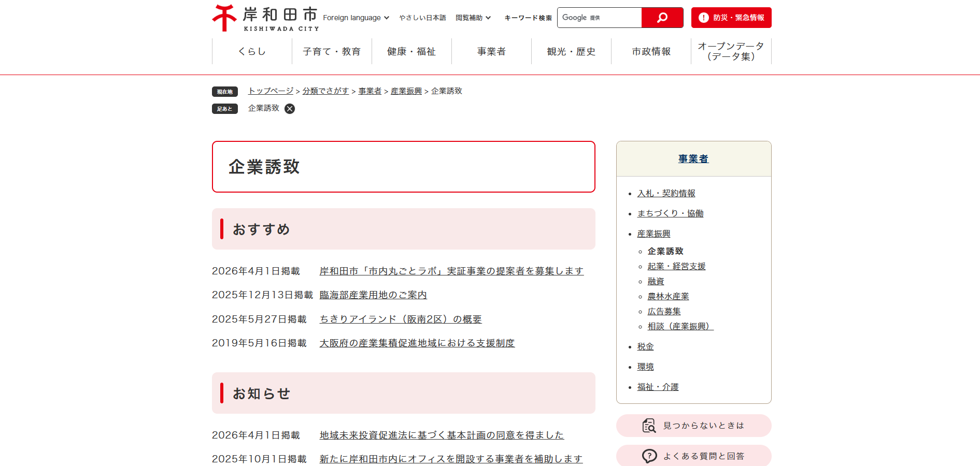Screen dimensions: 980x466
Task: Open the オープンデータ(データ集) menu
Action: tap(731, 51)
